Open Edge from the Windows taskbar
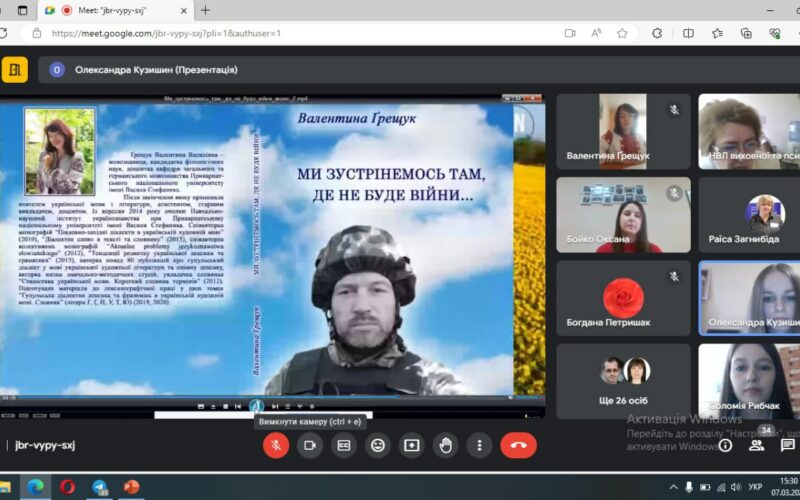800x500 pixels. click(x=35, y=487)
